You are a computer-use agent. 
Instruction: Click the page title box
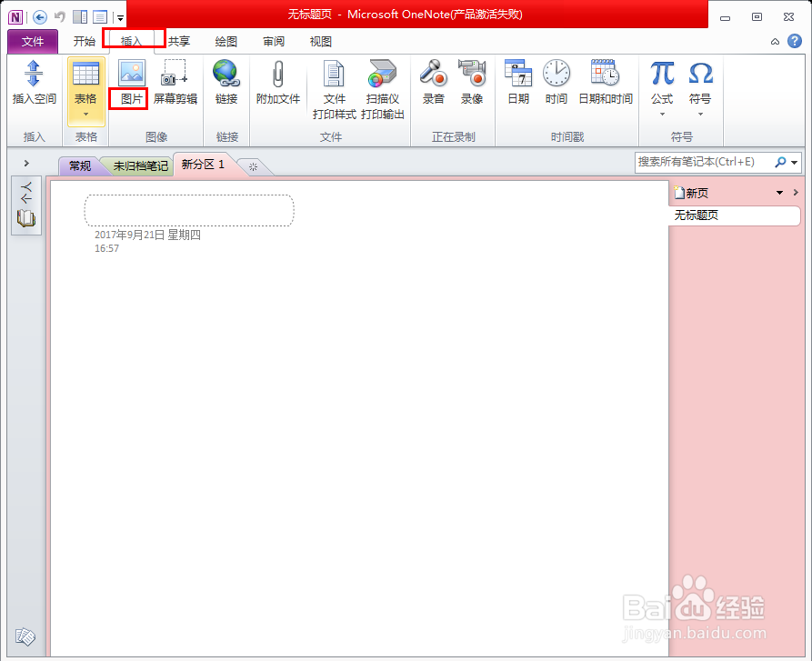pos(189,211)
